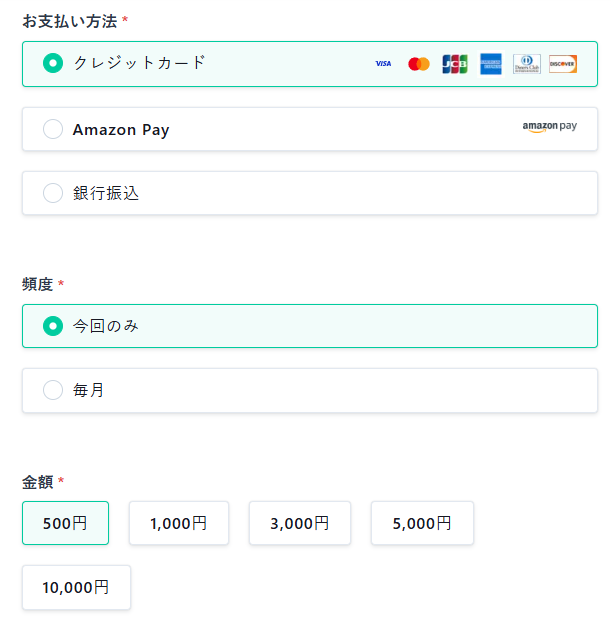The image size is (611, 619).
Task: Choose the 5,000円 amount option
Action: [422, 523]
